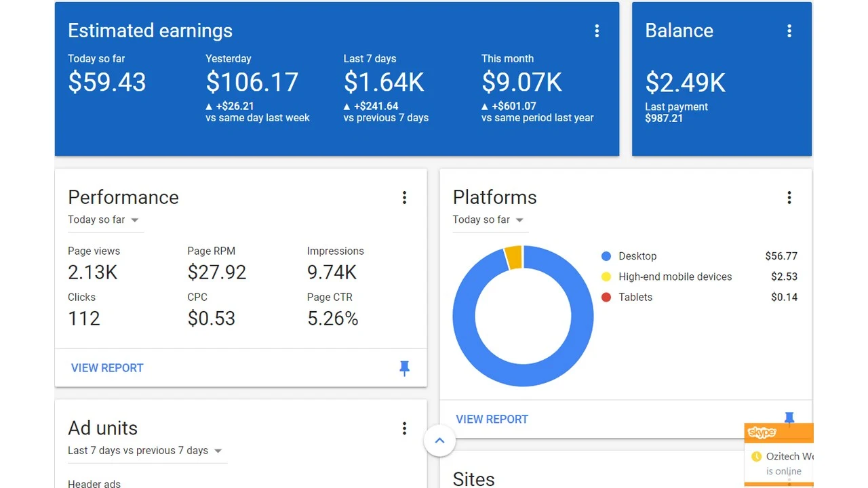The image size is (868, 488).
Task: Click Page CTR value 5.26%
Action: (x=333, y=319)
